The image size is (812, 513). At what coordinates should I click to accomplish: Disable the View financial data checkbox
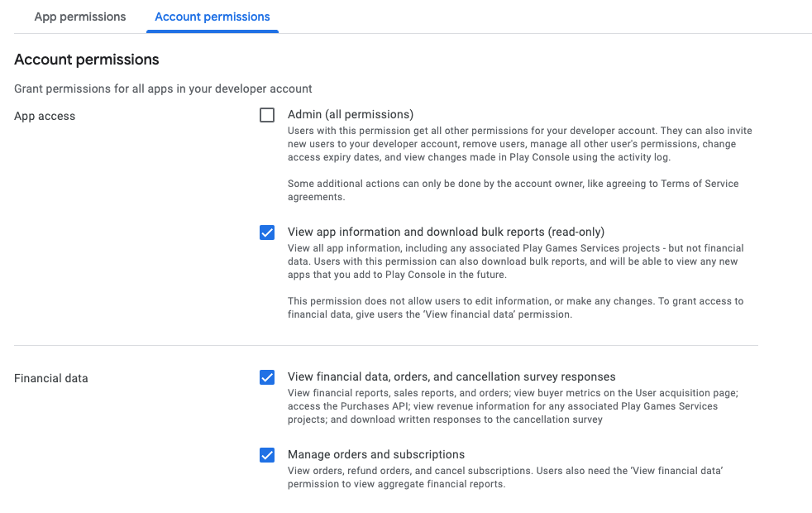pos(267,377)
